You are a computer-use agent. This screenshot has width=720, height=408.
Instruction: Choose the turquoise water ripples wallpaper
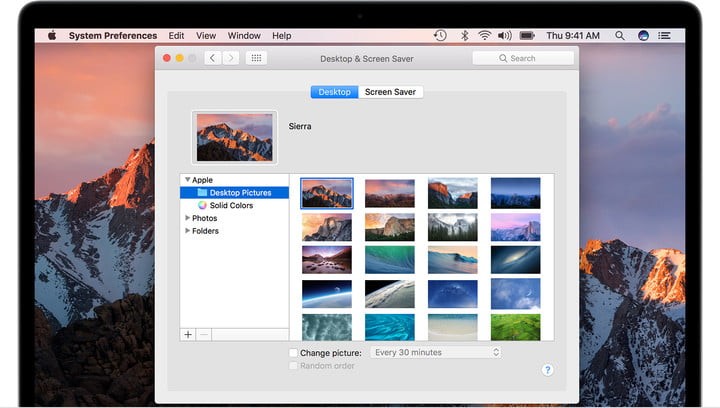(x=390, y=327)
